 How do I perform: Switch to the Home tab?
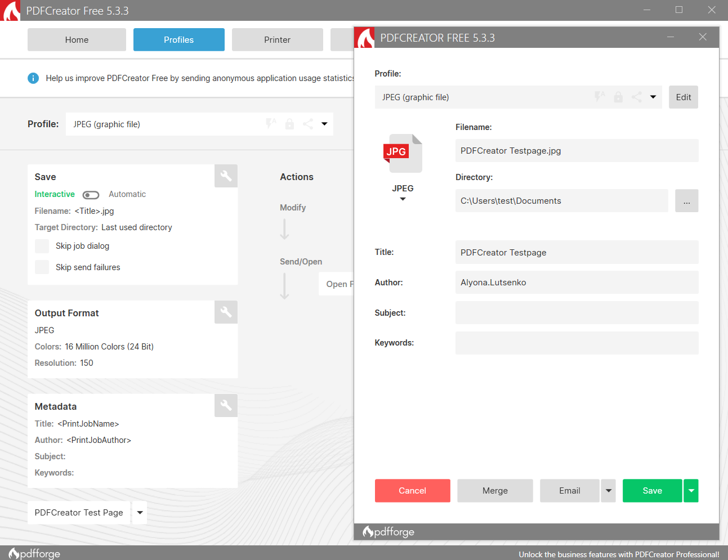pyautogui.click(x=77, y=40)
